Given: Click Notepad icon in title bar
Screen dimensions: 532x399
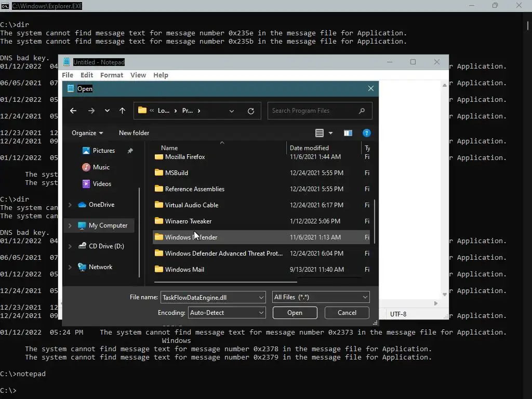Looking at the screenshot, I should (x=66, y=62).
